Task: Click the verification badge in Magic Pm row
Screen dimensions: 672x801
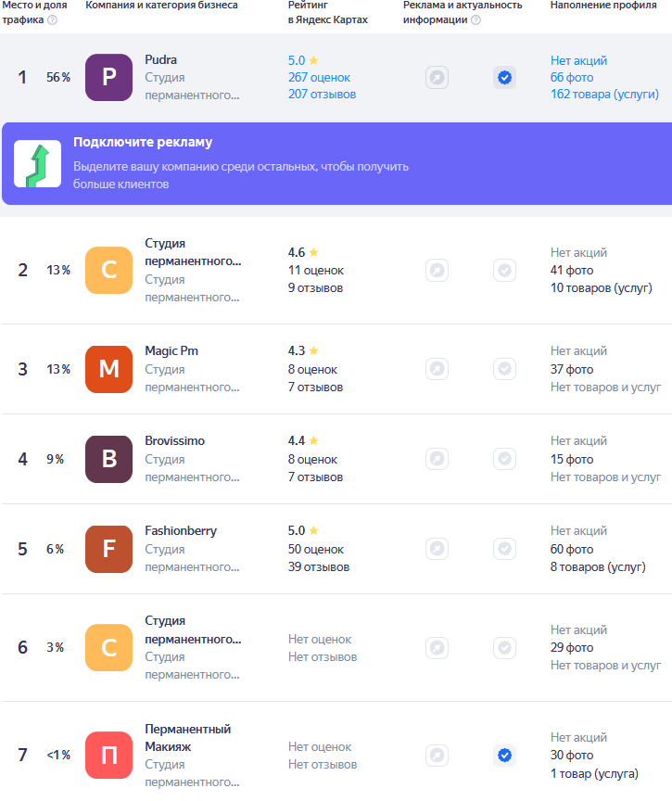Action: click(x=504, y=369)
